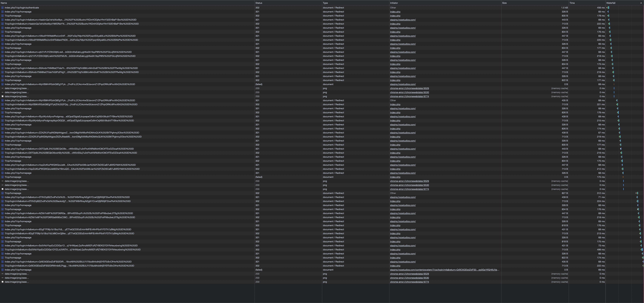Open index.php initiator of ?/cp/login/mfa return=HXkx9YWWeM row
Image resolution: width=644 pixels, height=303 pixels.
pos(395,40)
